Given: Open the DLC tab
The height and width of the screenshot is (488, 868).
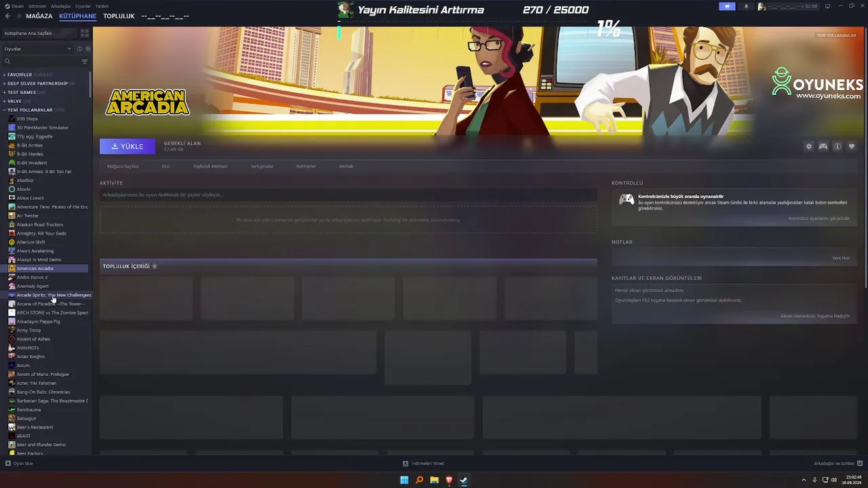Looking at the screenshot, I should tap(166, 166).
